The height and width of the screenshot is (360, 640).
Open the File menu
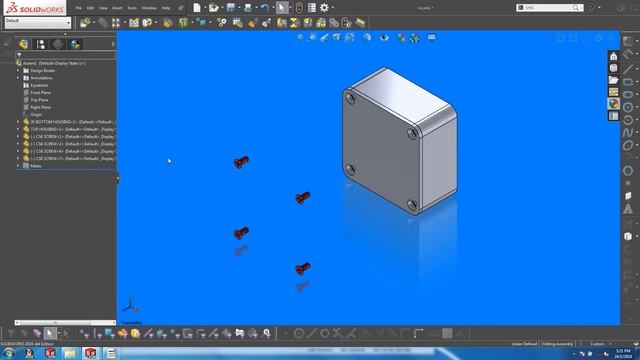click(78, 8)
